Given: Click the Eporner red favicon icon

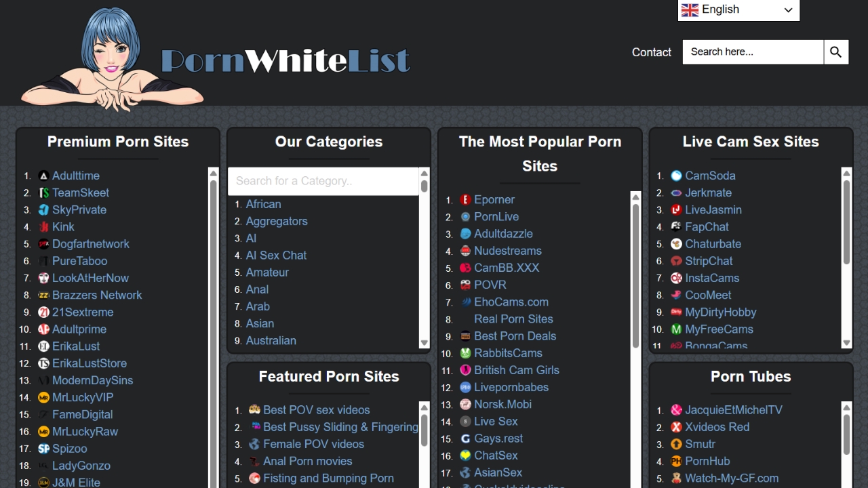Looking at the screenshot, I should click(x=465, y=199).
